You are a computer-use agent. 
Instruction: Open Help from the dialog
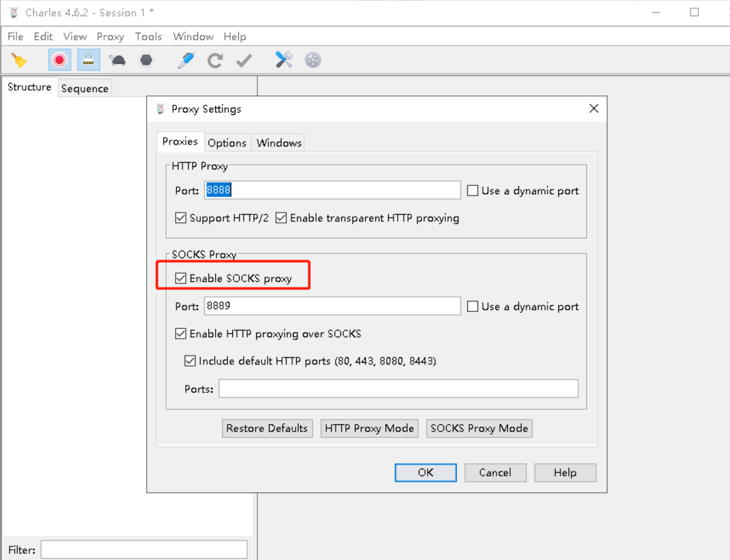tap(565, 472)
